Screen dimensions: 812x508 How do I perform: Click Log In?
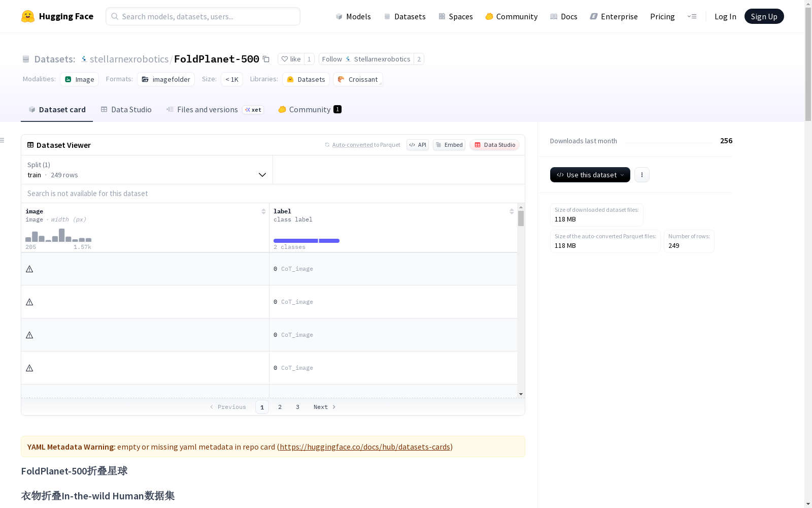click(x=725, y=16)
